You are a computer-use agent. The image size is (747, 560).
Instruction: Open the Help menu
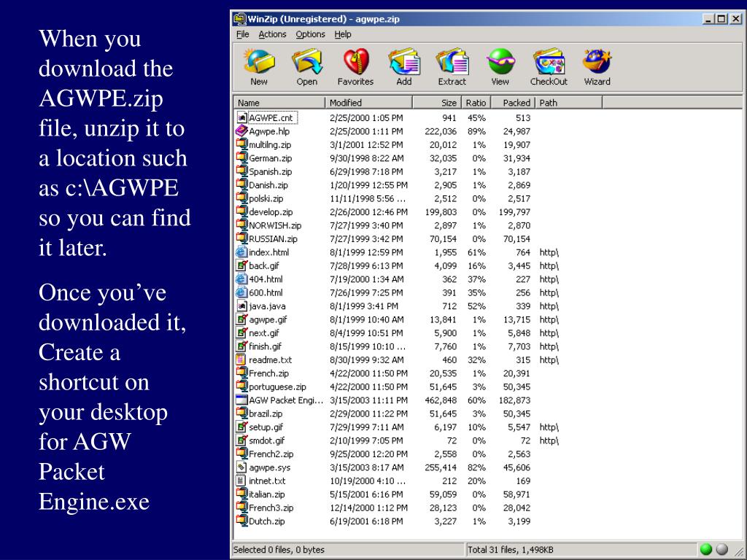343,34
